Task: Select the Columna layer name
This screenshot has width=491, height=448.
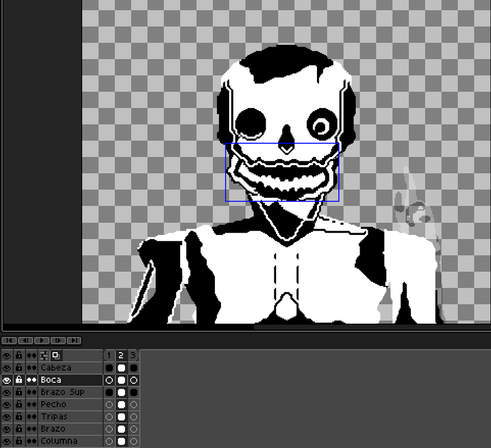Action: [x=70, y=441]
